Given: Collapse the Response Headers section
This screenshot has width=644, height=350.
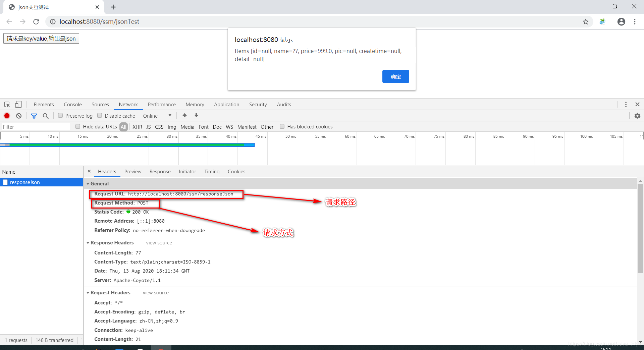Looking at the screenshot, I should pos(88,243).
